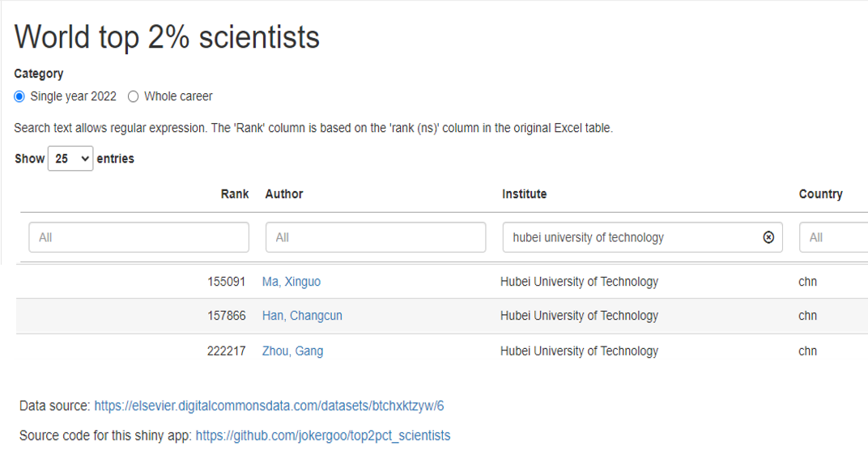The width and height of the screenshot is (868, 459).
Task: Focus the Country filter input box
Action: 834,237
